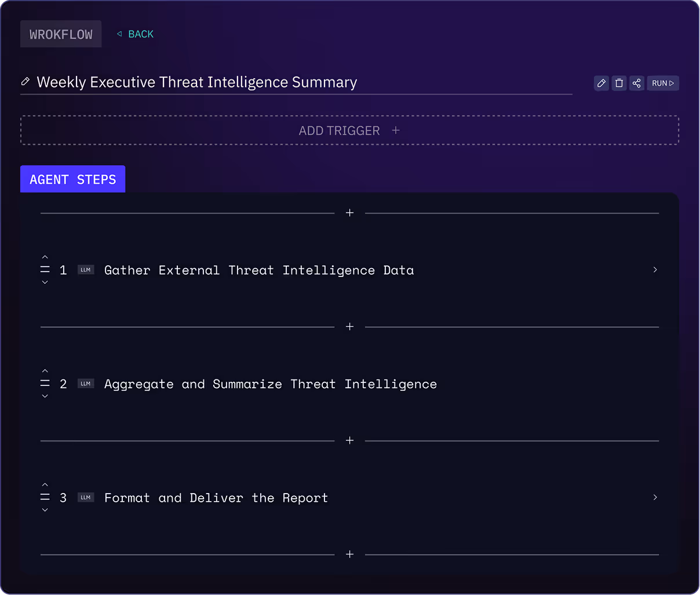This screenshot has height=595, width=700.
Task: Click the WROKFLOW label badge
Action: pos(60,34)
